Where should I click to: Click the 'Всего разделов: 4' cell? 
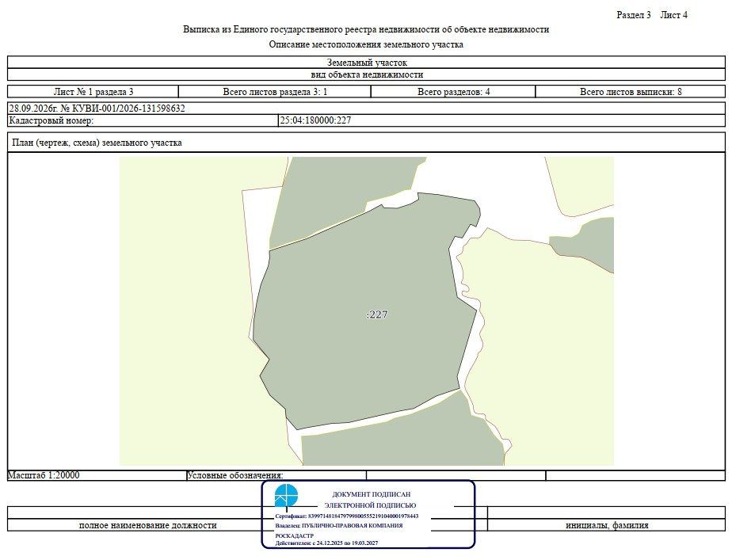point(453,91)
